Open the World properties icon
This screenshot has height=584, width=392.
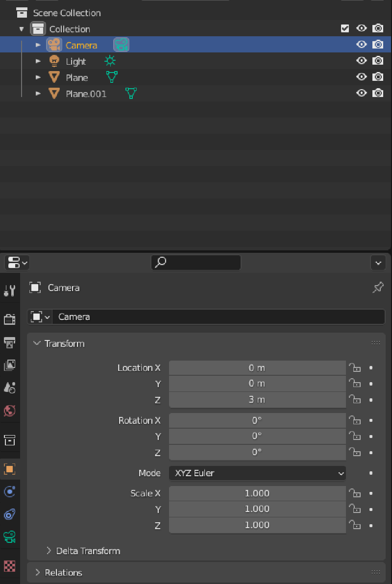9,410
